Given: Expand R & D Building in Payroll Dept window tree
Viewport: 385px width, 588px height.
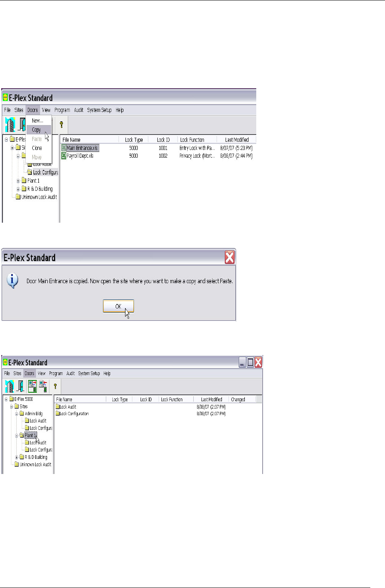Looking at the screenshot, I should point(18,189).
